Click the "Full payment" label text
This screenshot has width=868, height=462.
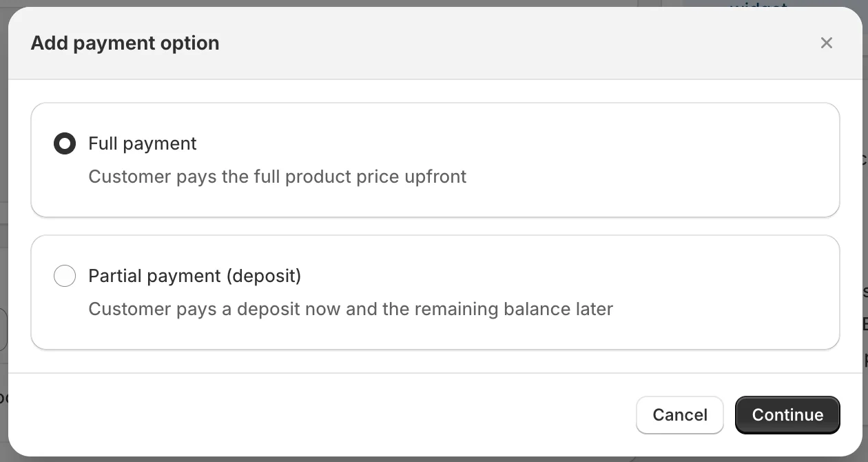143,143
